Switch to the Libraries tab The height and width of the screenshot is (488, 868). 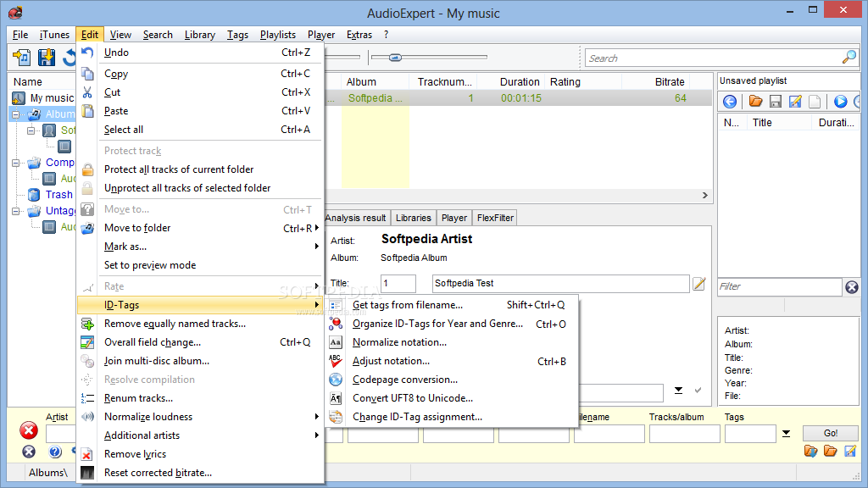(x=413, y=218)
